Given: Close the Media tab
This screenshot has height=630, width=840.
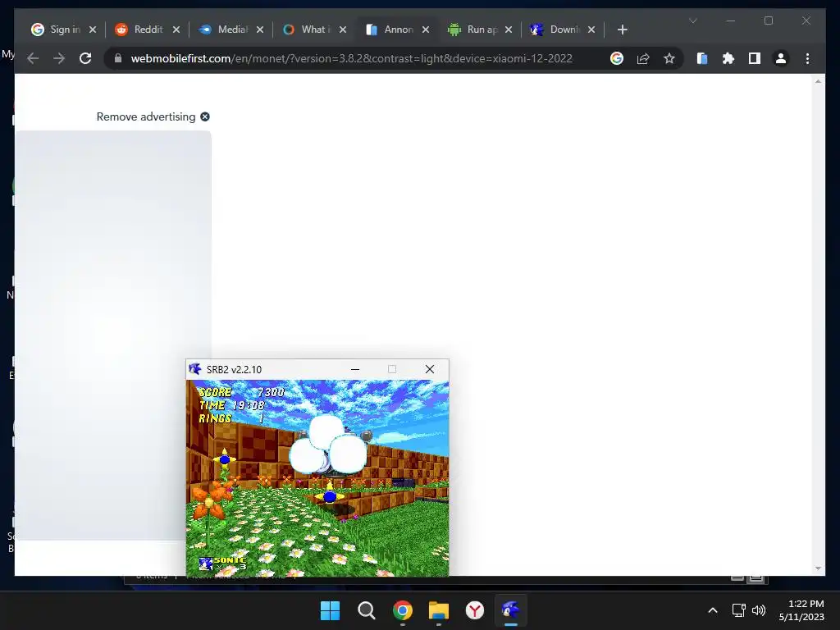Looking at the screenshot, I should click(x=260, y=30).
